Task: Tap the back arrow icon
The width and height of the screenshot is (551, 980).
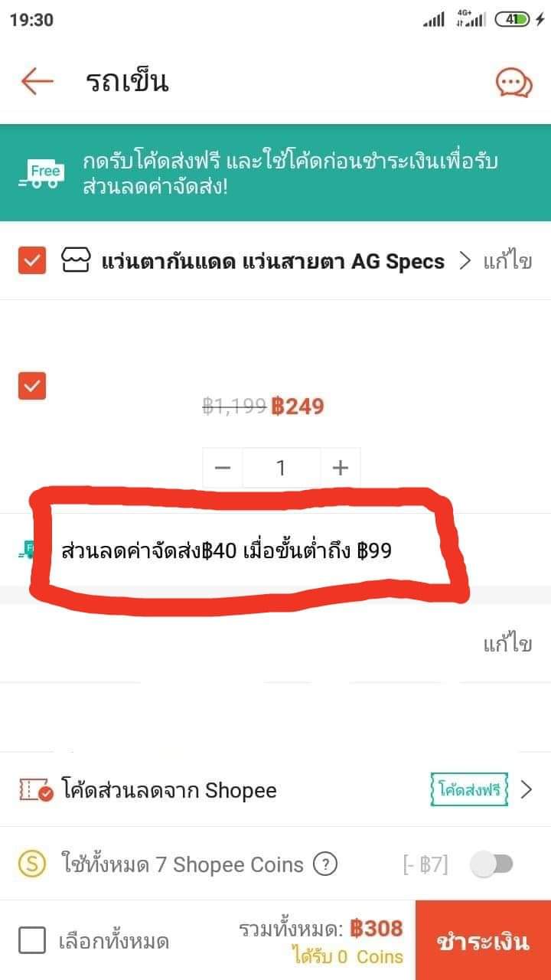Action: click(37, 81)
